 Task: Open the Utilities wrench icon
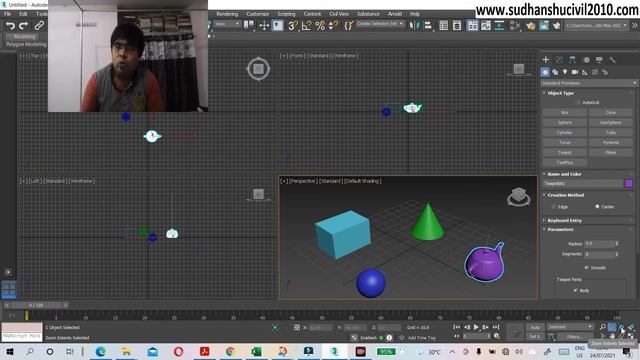click(x=612, y=60)
